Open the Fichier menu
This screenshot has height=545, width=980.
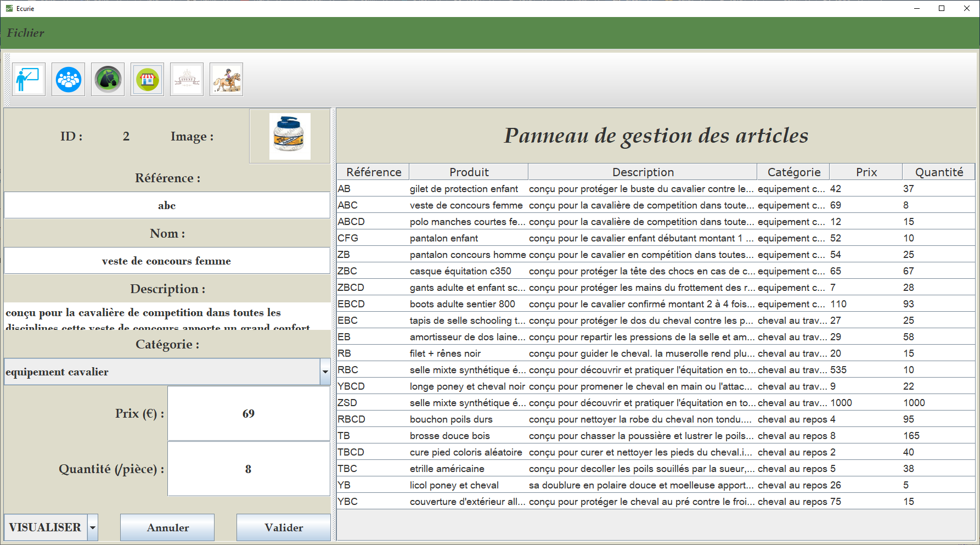25,33
